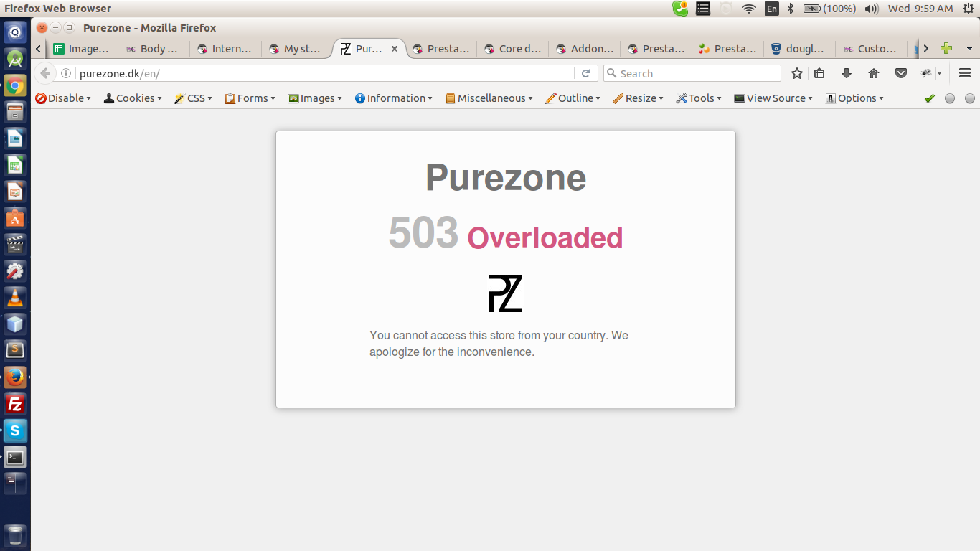This screenshot has height=551, width=980.
Task: Click the green checkmark render mode indicator
Action: point(930,98)
